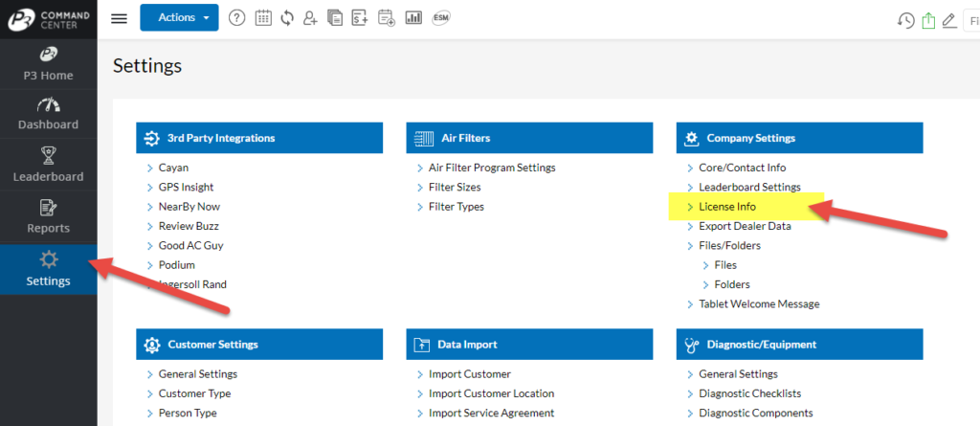Open Export Dealer Data link
This screenshot has width=980, height=426.
point(745,226)
